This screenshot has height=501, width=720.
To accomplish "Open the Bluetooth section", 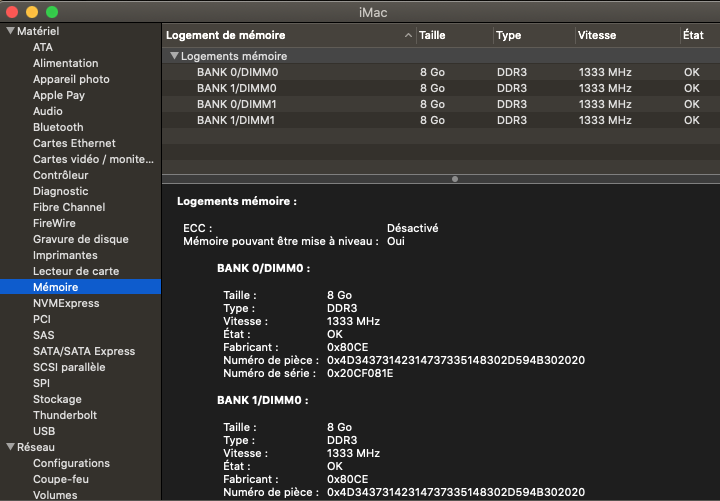I will (58, 127).
